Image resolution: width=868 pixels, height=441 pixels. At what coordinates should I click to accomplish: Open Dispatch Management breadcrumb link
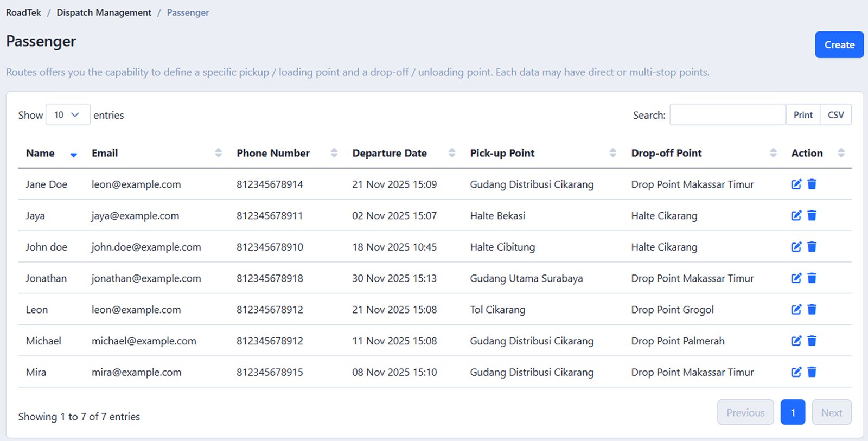click(104, 12)
